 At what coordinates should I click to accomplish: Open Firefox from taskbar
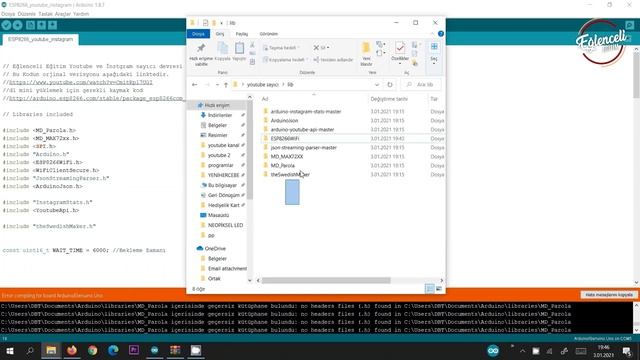click(x=72, y=350)
